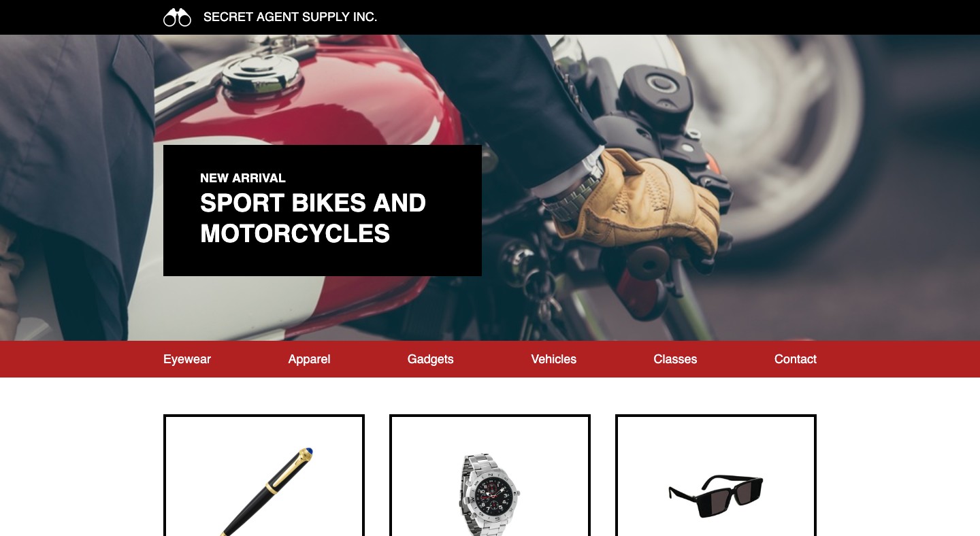The width and height of the screenshot is (980, 536).
Task: Open the Classes page
Action: [675, 359]
